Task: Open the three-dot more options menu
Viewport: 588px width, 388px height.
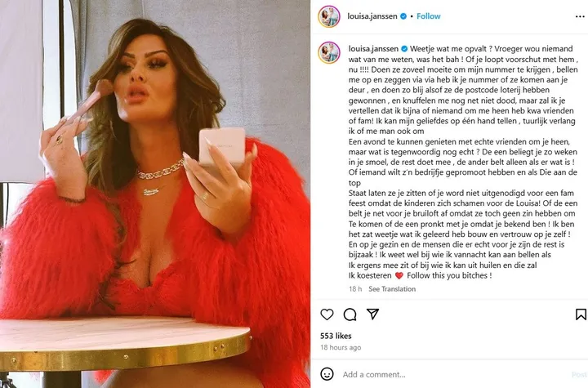Action: pyautogui.click(x=580, y=16)
